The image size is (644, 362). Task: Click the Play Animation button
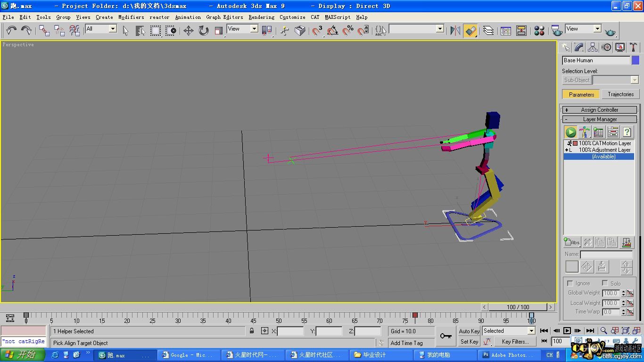[567, 331]
